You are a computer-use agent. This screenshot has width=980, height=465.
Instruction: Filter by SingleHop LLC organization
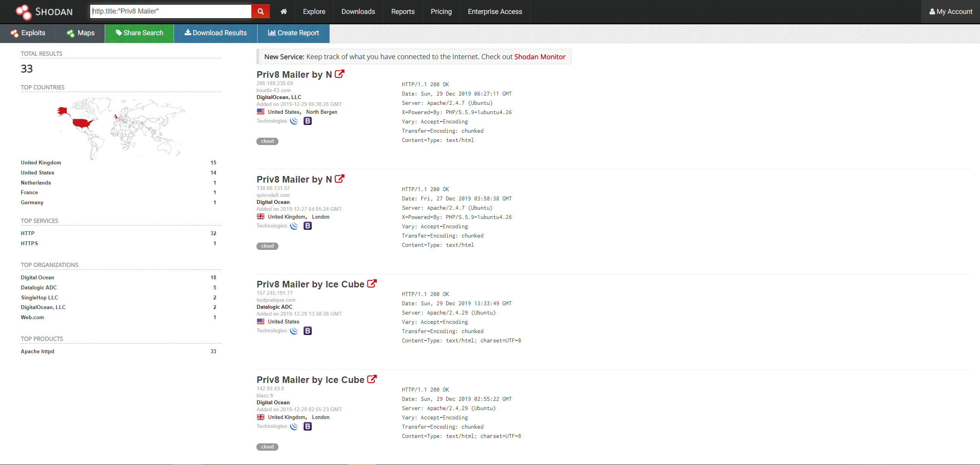click(39, 297)
